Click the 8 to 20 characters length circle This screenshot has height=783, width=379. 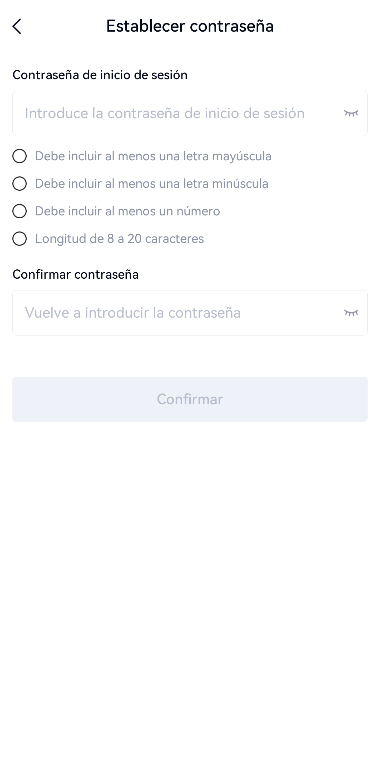click(x=19, y=239)
